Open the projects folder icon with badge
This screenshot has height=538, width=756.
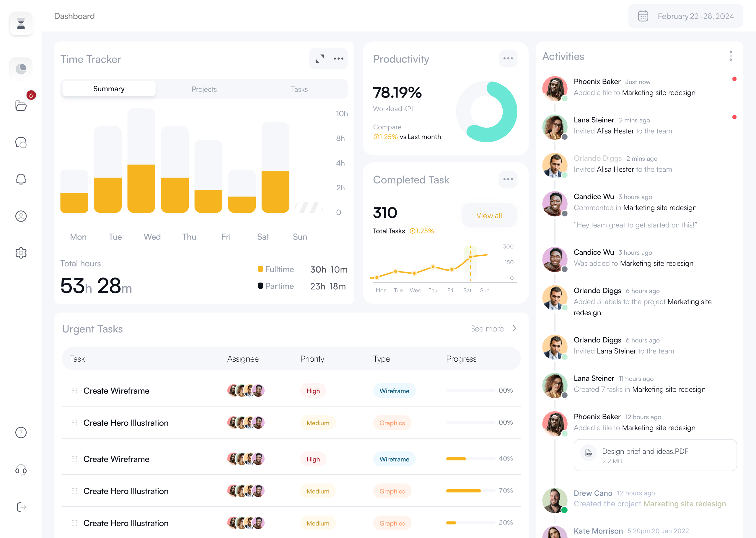[x=21, y=106]
